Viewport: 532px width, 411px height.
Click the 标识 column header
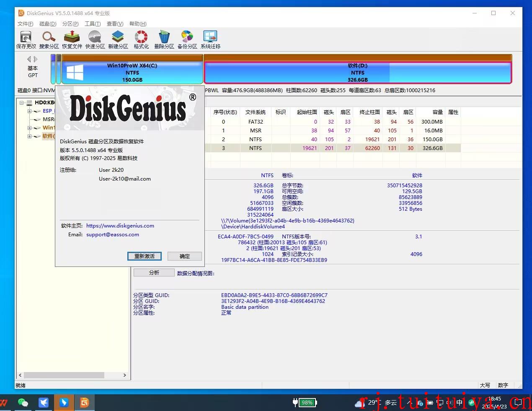(281, 112)
